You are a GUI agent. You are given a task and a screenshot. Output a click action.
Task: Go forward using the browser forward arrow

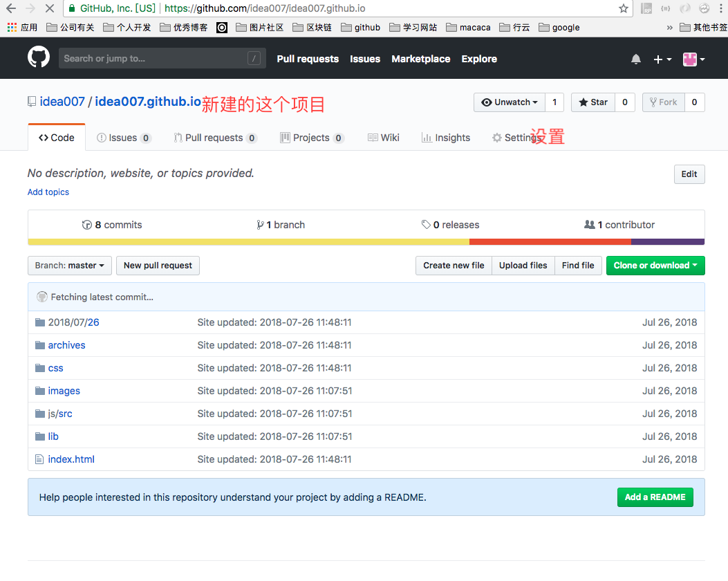click(x=30, y=8)
